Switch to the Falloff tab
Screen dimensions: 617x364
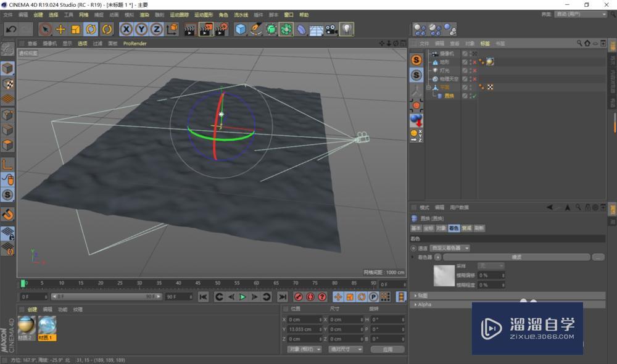tap(466, 228)
